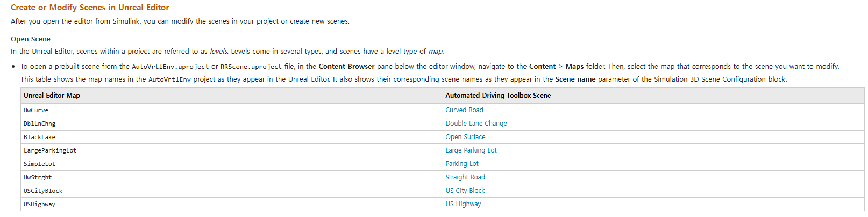Click the BlackLake map name cell
Image resolution: width=868 pixels, height=217 pixels.
[232, 137]
